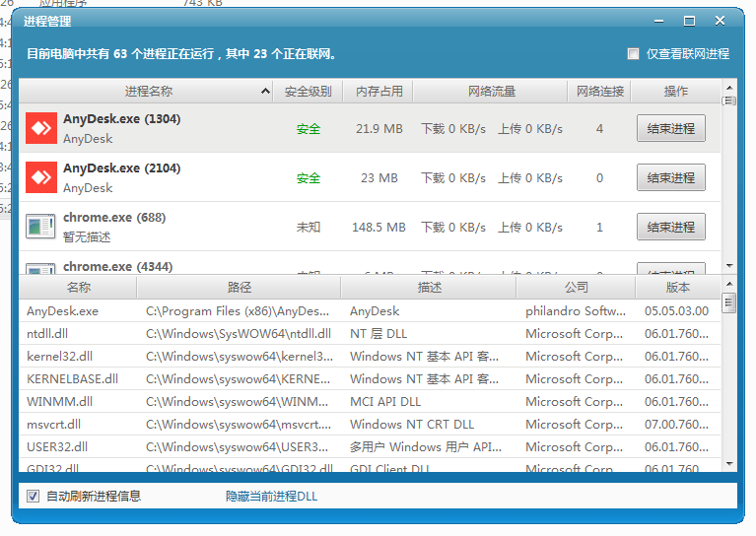The width and height of the screenshot is (756, 536).
Task: Click DLL list scrollbar up arrow
Action: point(729,284)
